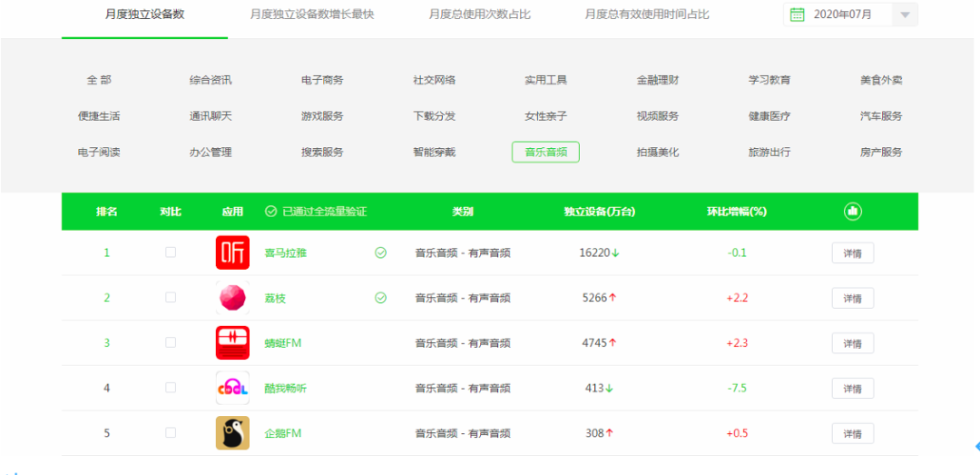980x475 pixels.
Task: Open 详情 for 企鹅FM row
Action: coord(852,434)
